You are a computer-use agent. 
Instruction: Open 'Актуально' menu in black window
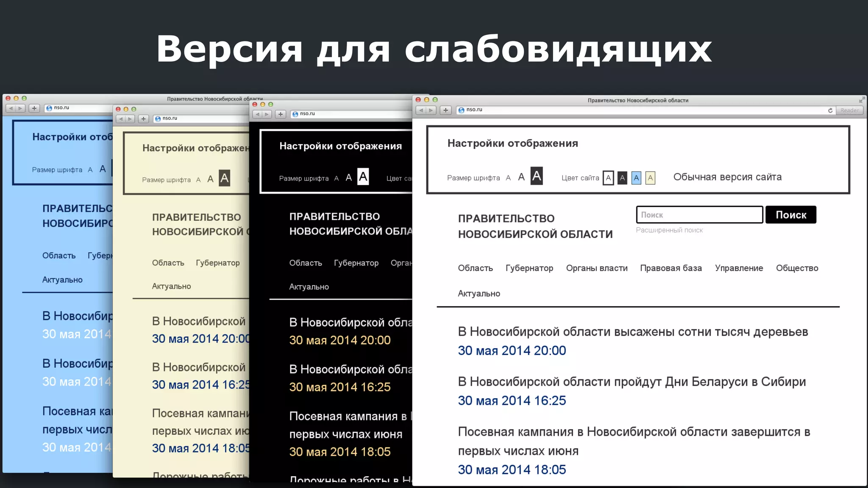pyautogui.click(x=309, y=287)
